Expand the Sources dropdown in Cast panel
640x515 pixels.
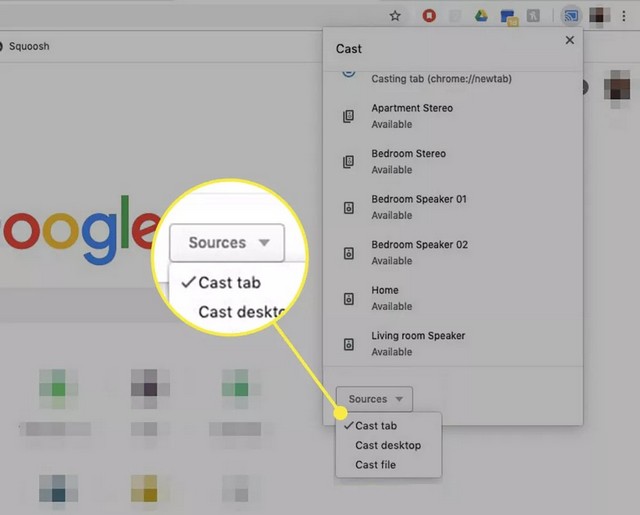pyautogui.click(x=374, y=399)
